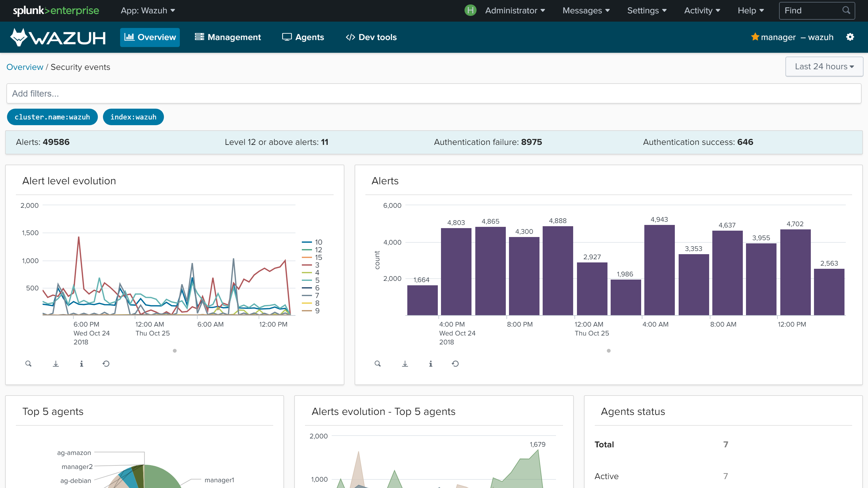
Task: Click the Find search box
Action: coord(817,10)
